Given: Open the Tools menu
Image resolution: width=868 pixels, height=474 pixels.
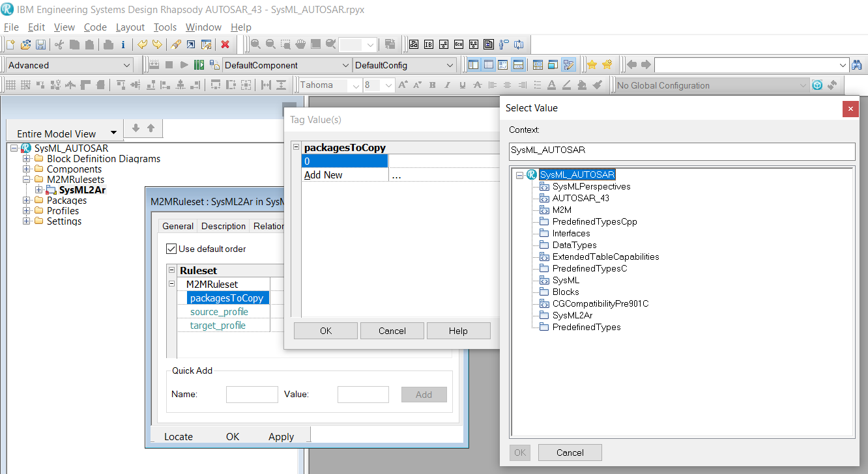Looking at the screenshot, I should [165, 27].
